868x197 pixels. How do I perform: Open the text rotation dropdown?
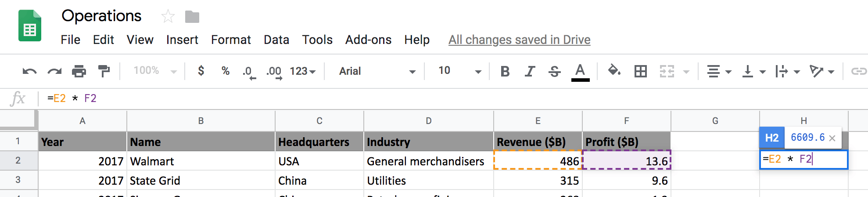click(x=822, y=71)
